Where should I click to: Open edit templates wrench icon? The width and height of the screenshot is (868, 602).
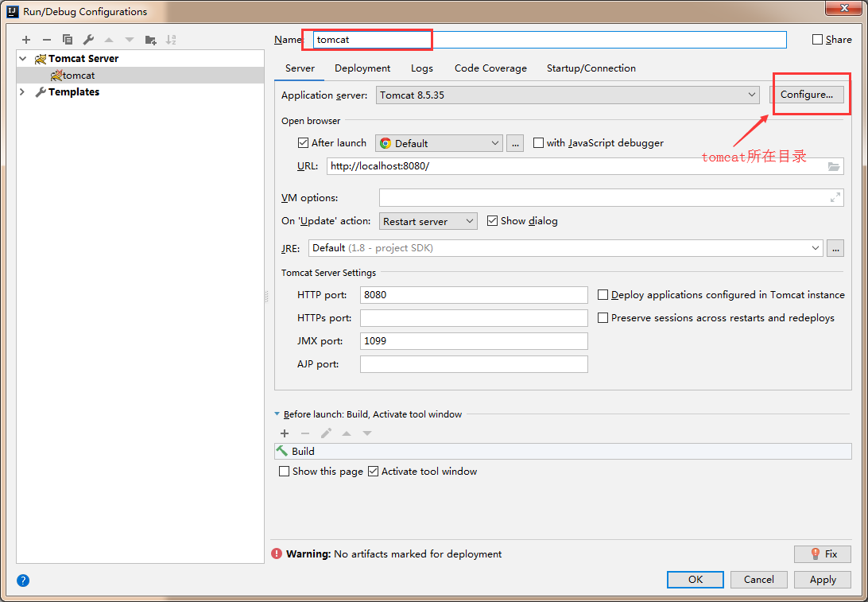[x=88, y=40]
